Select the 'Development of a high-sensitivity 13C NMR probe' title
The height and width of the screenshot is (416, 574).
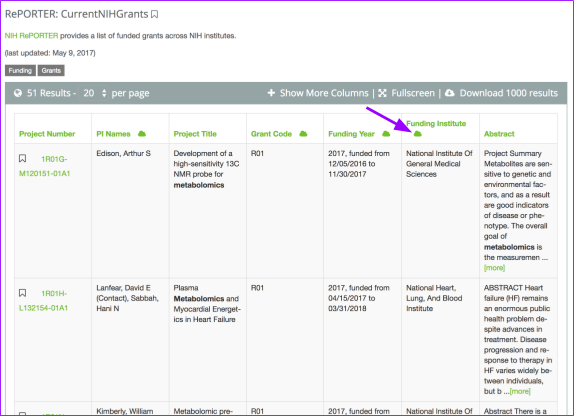point(206,169)
